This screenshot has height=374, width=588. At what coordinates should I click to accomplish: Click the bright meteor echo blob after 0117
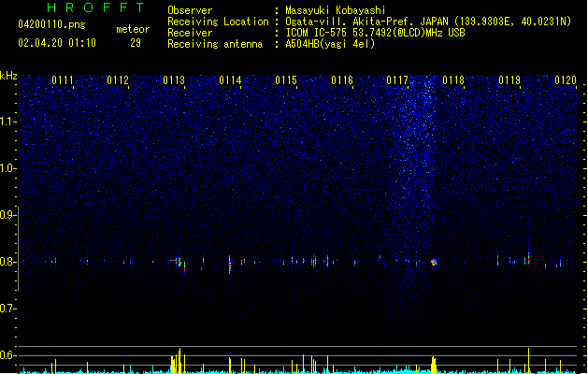pyautogui.click(x=434, y=262)
